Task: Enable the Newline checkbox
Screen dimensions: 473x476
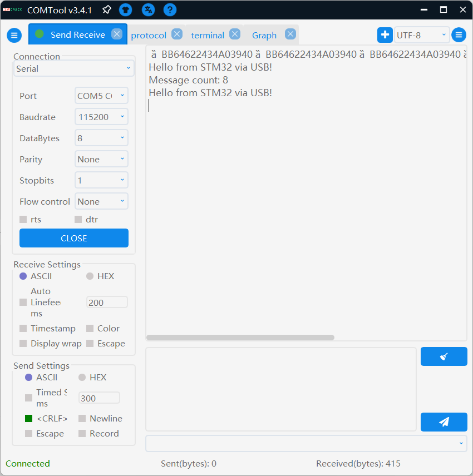Action: (82, 419)
